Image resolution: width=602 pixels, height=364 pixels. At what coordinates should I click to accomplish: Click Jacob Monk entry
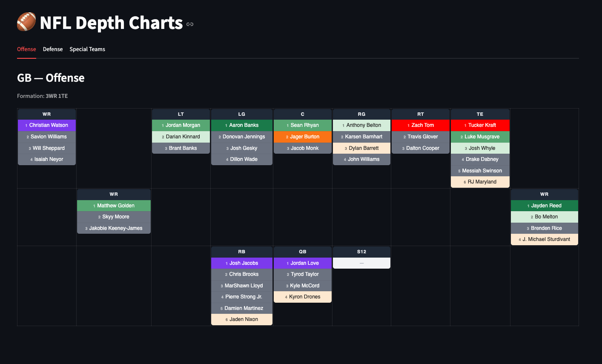pos(303,148)
